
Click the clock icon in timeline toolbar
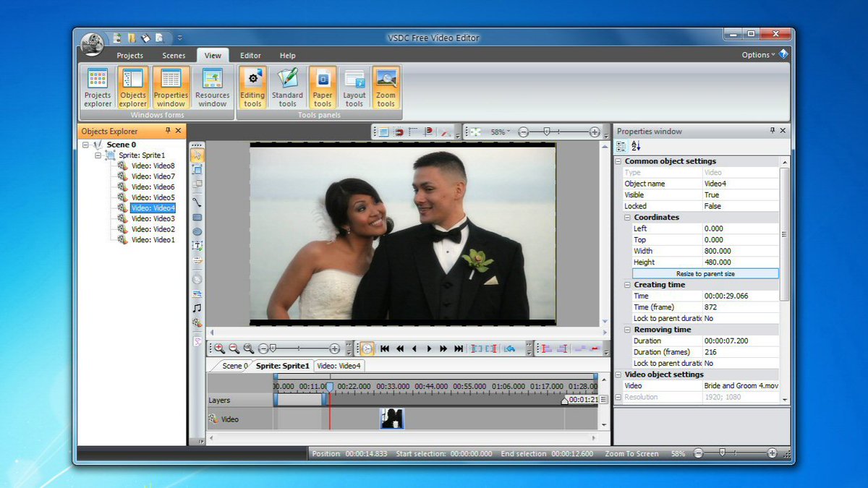tap(367, 348)
